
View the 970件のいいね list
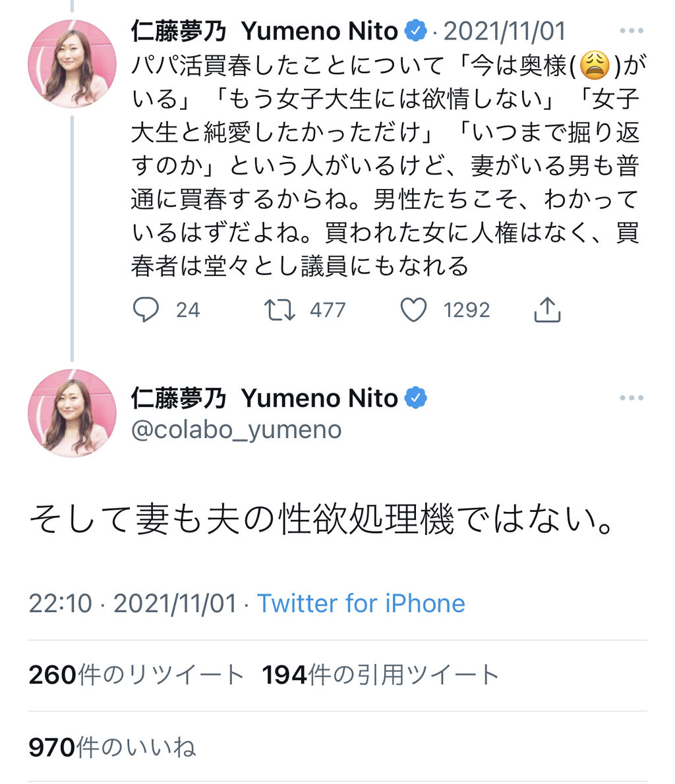tap(113, 748)
